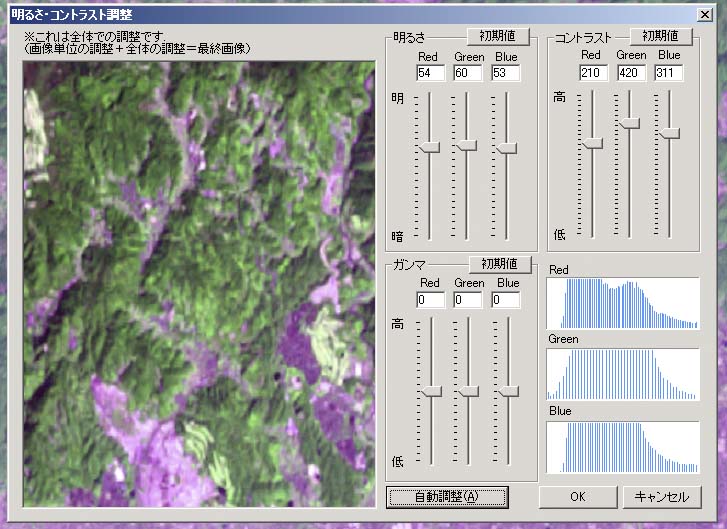Click the satellite image preview

[x=199, y=284]
